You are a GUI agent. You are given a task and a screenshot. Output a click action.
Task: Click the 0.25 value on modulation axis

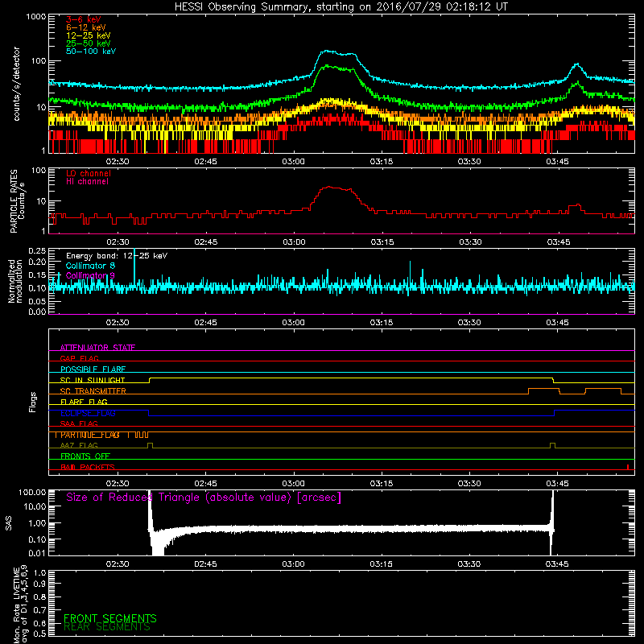37,250
